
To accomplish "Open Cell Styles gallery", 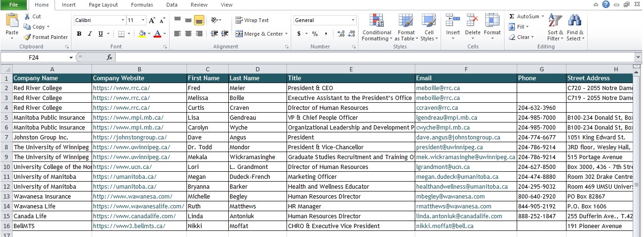I will pos(429,28).
